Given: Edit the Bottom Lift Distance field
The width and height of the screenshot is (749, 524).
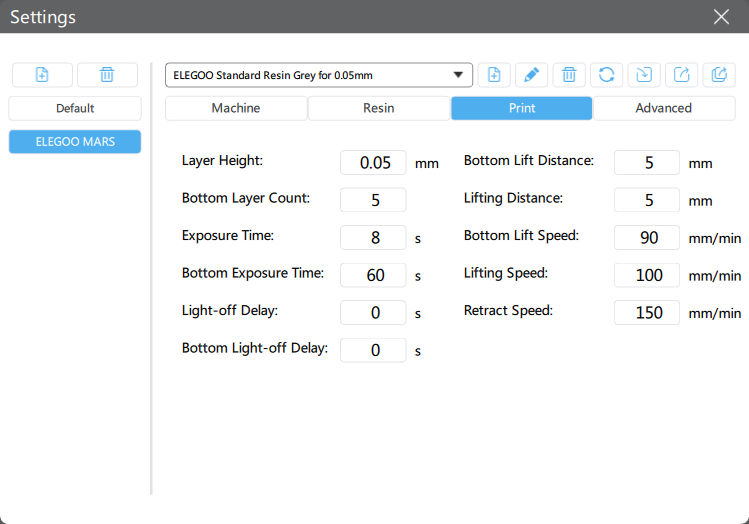Looking at the screenshot, I should pyautogui.click(x=647, y=162).
